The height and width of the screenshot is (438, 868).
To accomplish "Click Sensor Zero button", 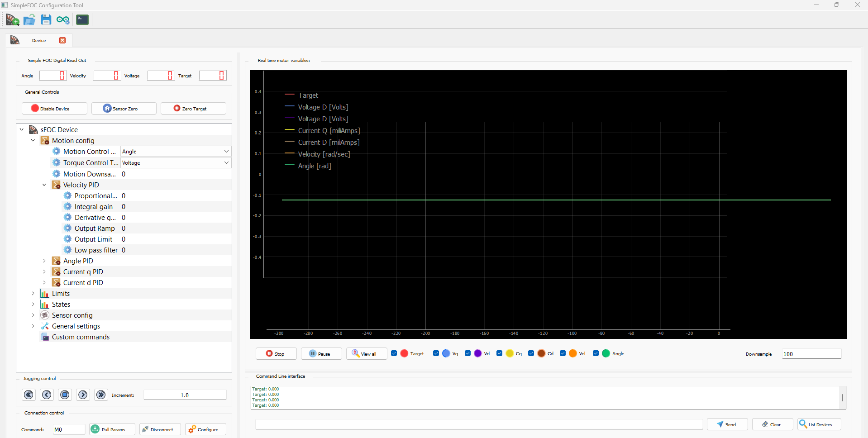I will (124, 108).
